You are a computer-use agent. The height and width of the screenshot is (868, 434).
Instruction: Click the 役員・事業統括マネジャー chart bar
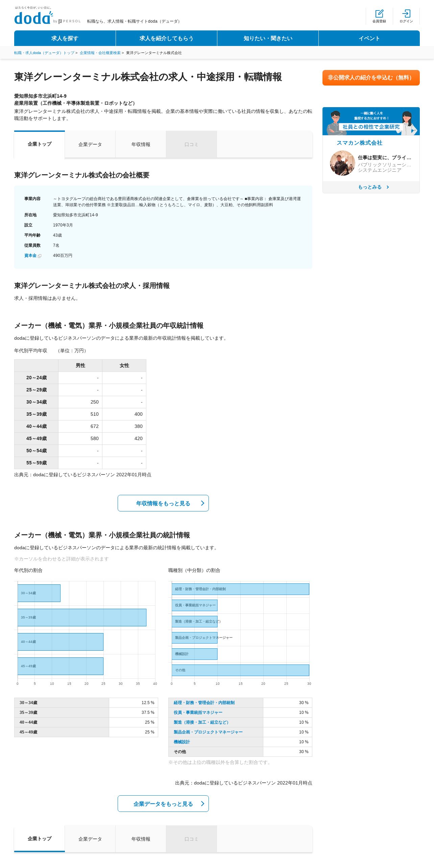[x=194, y=605]
